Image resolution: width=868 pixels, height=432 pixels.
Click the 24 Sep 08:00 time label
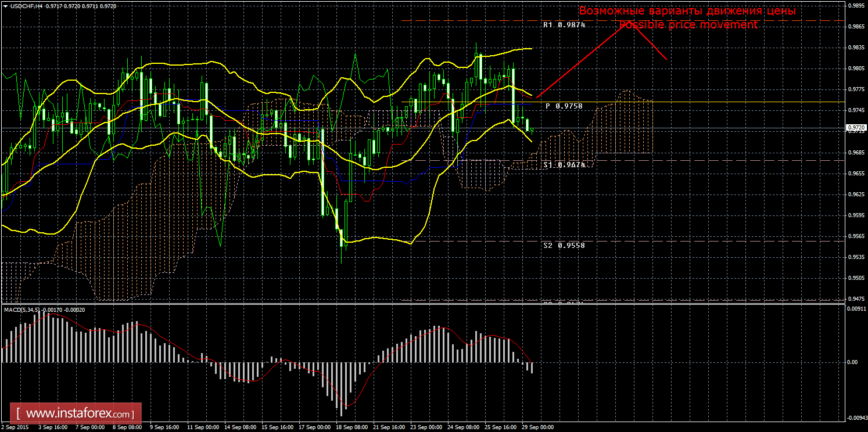pos(463,427)
